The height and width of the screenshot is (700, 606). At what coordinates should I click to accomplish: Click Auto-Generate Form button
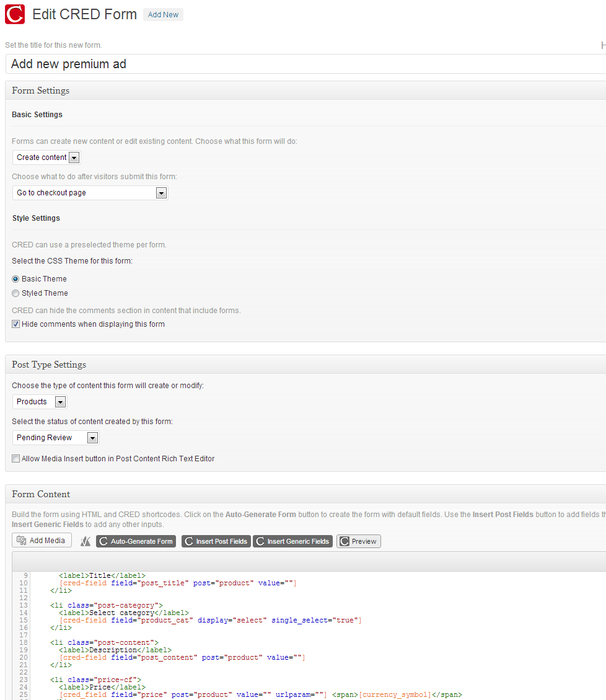[136, 541]
